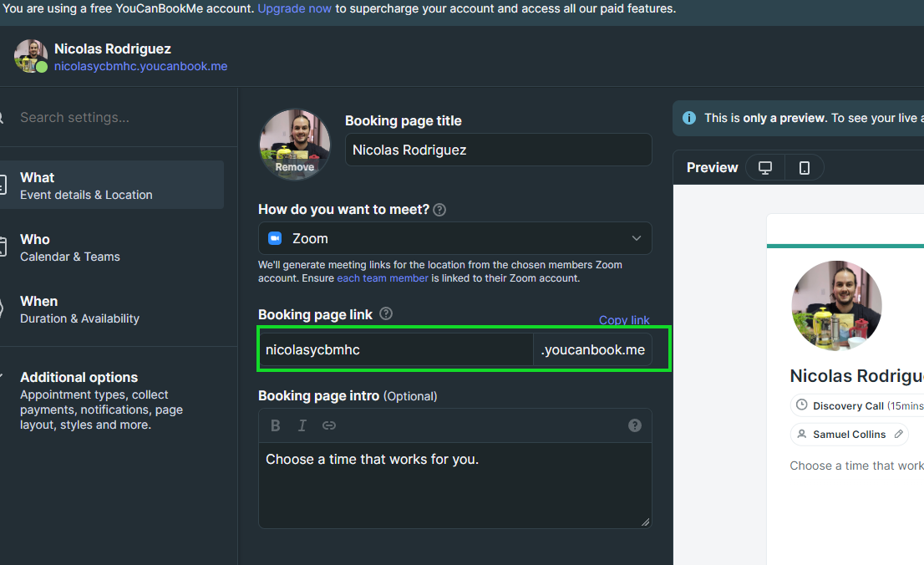
Task: Click the chevron arrow of Zoom dropdown
Action: [637, 238]
